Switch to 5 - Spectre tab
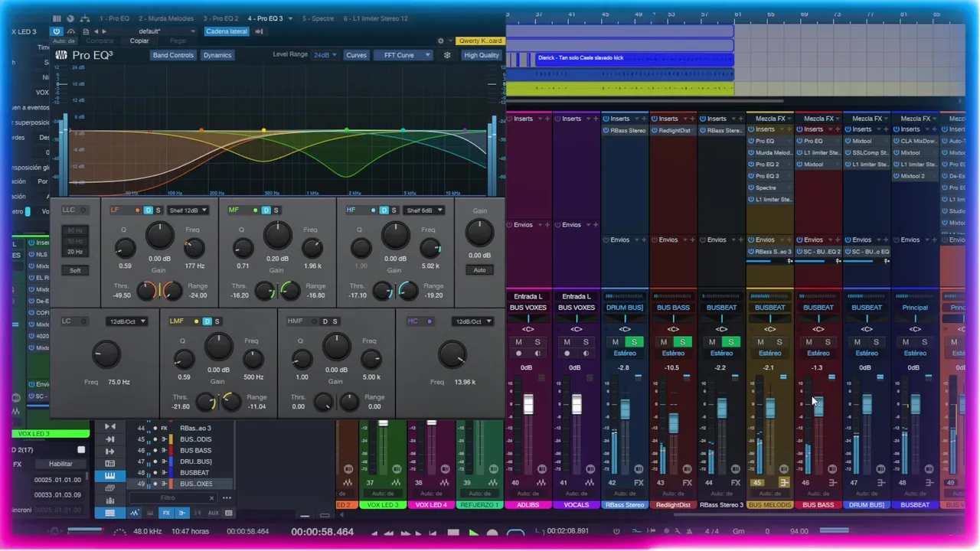 tap(318, 18)
